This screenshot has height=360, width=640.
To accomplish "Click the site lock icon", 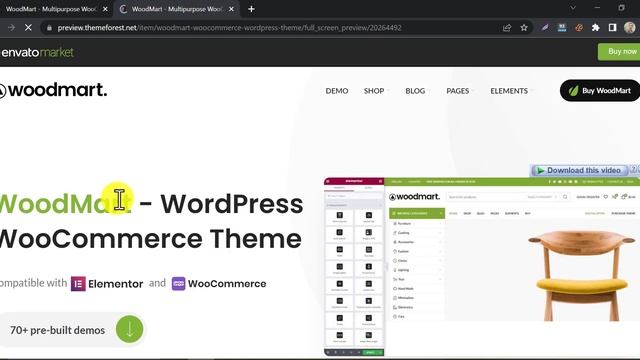I will 49,28.
